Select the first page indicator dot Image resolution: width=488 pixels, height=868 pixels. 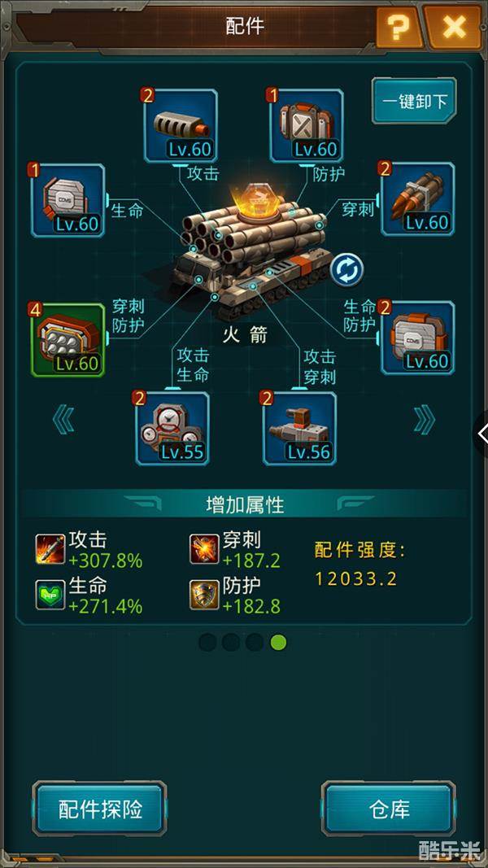pos(207,643)
